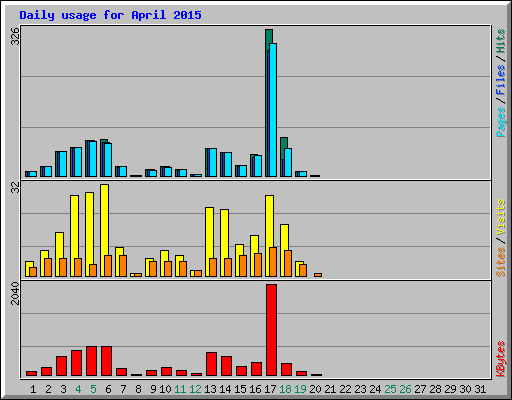Select the cyan pages bar for day 5
This screenshot has height=400, width=512.
[x=93, y=159]
